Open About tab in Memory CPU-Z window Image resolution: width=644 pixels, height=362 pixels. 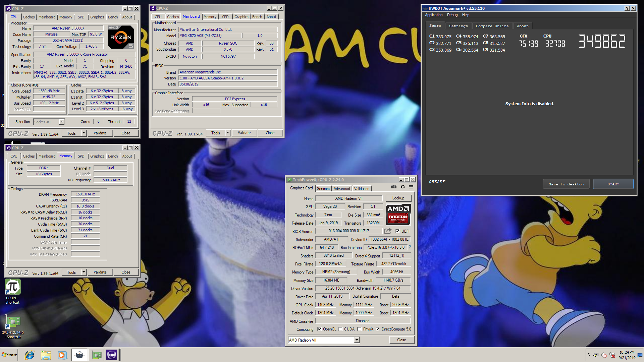[127, 156]
